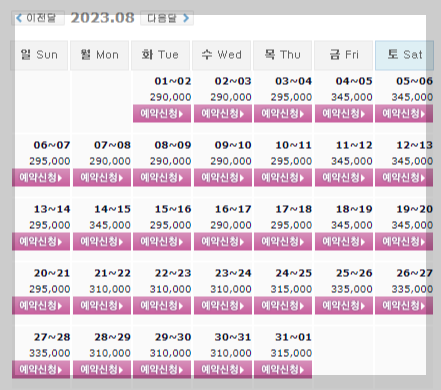Select the 일 Sun column header
The width and height of the screenshot is (441, 390).
tap(39, 55)
